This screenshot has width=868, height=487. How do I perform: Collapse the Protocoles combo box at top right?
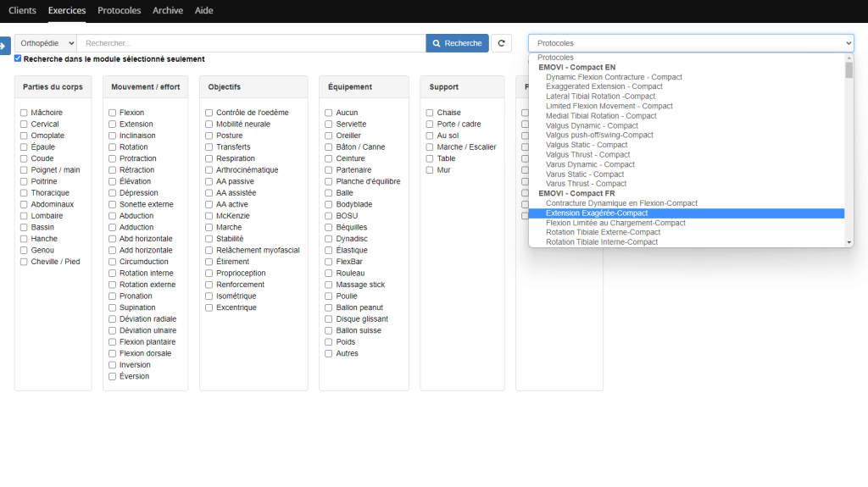tap(691, 43)
